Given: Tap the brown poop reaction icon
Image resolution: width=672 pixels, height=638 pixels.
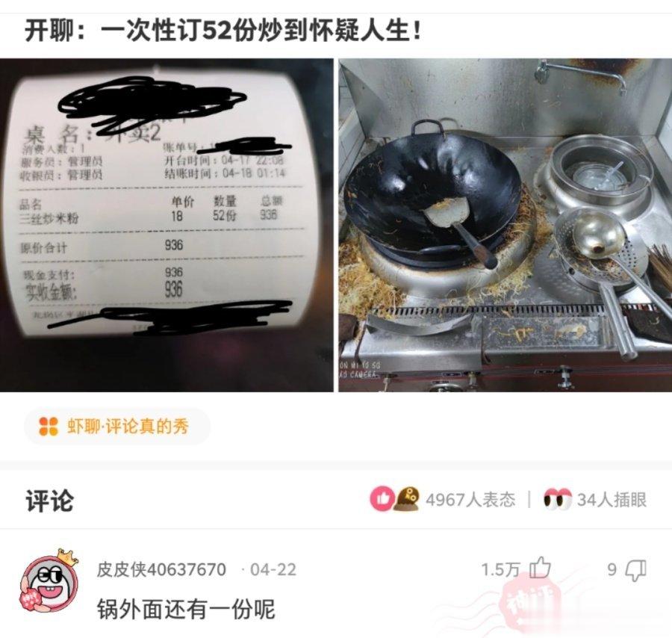Looking at the screenshot, I should (x=406, y=498).
